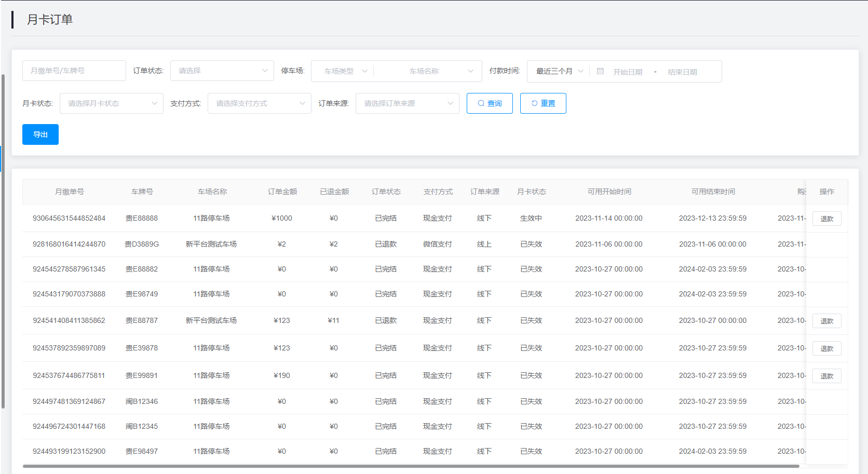Click the 开始日期 start date field
The height and width of the screenshot is (474, 868).
(x=628, y=72)
